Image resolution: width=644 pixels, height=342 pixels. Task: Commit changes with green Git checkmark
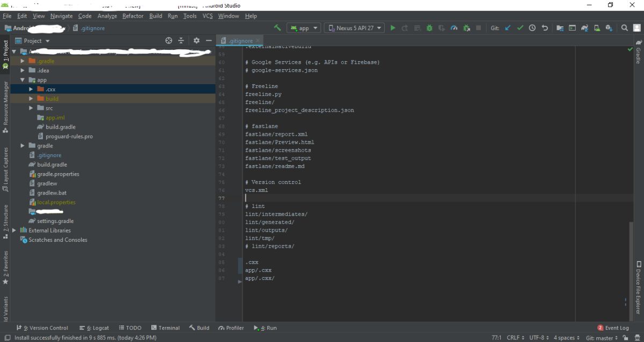(520, 28)
